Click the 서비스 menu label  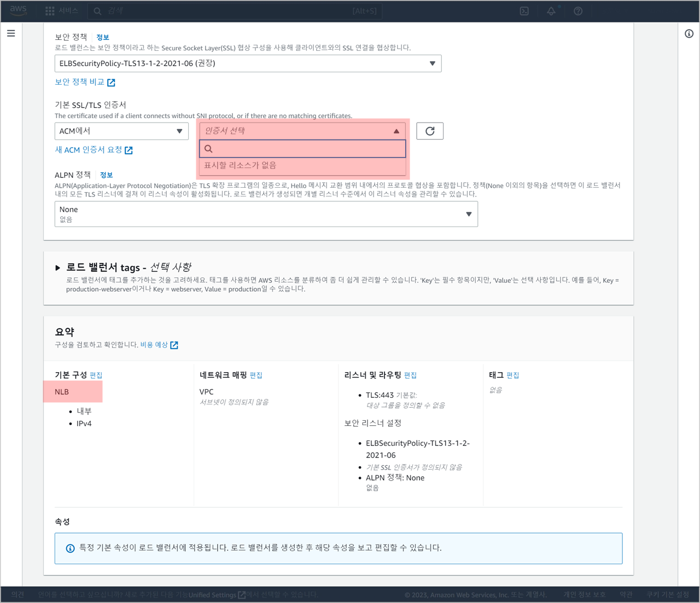69,11
